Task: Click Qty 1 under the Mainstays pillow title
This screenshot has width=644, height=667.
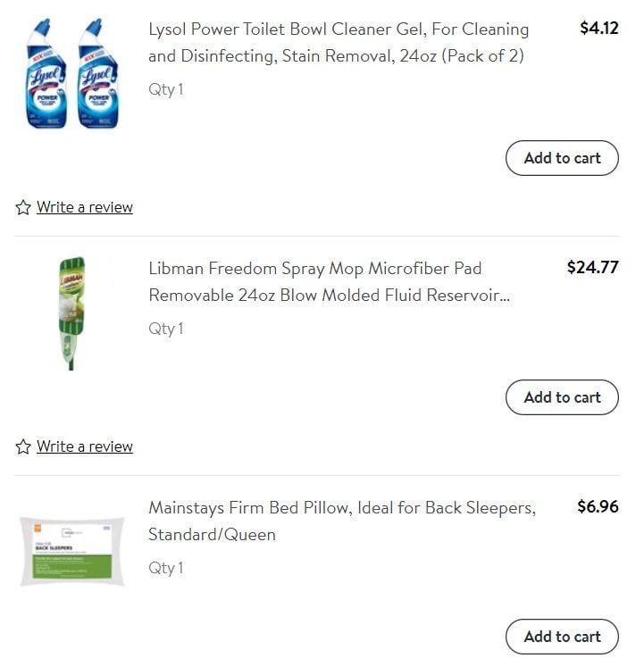Action: [166, 568]
